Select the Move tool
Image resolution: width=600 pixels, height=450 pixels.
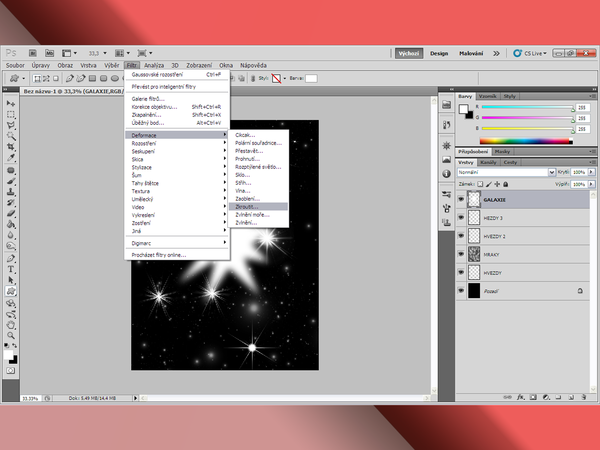tap(10, 103)
